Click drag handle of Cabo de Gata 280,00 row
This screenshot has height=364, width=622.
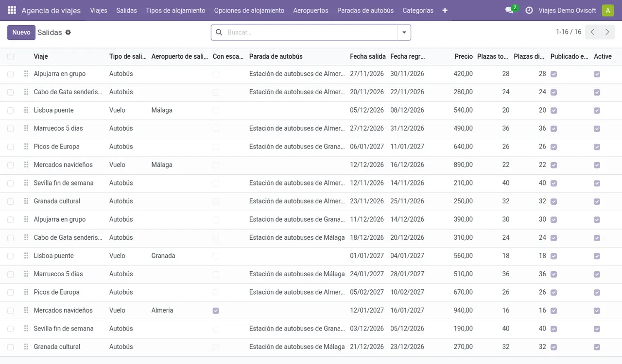tap(26, 92)
